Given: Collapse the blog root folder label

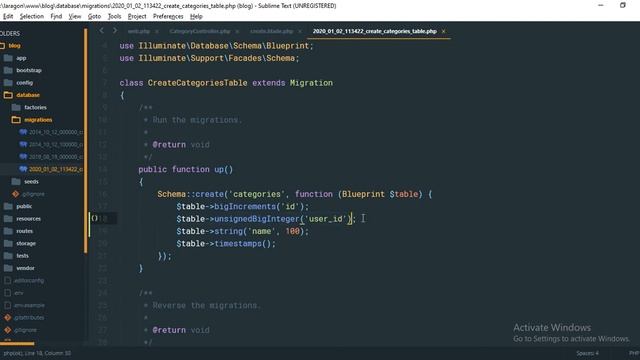Looking at the screenshot, I should click(x=14, y=46).
